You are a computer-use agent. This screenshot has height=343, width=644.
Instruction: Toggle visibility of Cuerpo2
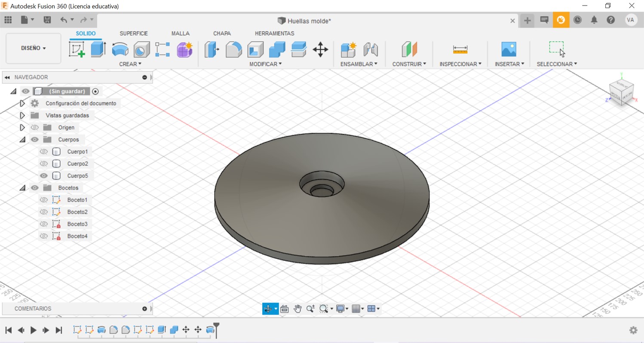tap(43, 164)
